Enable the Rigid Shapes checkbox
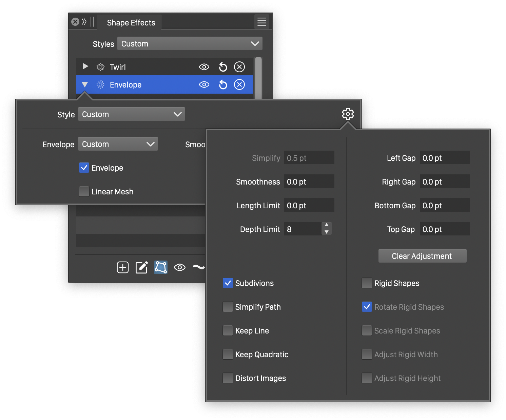Image resolution: width=506 pixels, height=420 pixels. (367, 283)
